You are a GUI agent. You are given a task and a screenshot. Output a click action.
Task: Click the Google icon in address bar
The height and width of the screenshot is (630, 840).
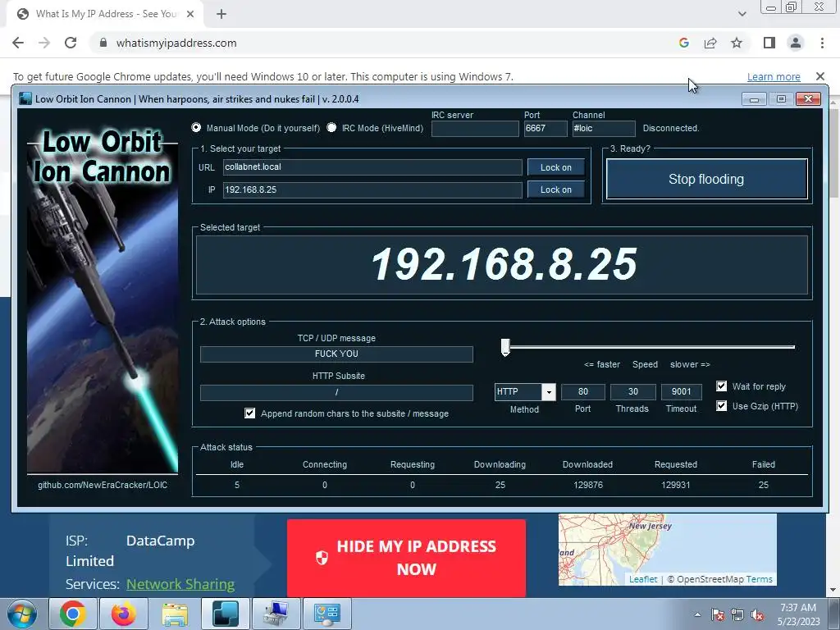[x=683, y=43]
